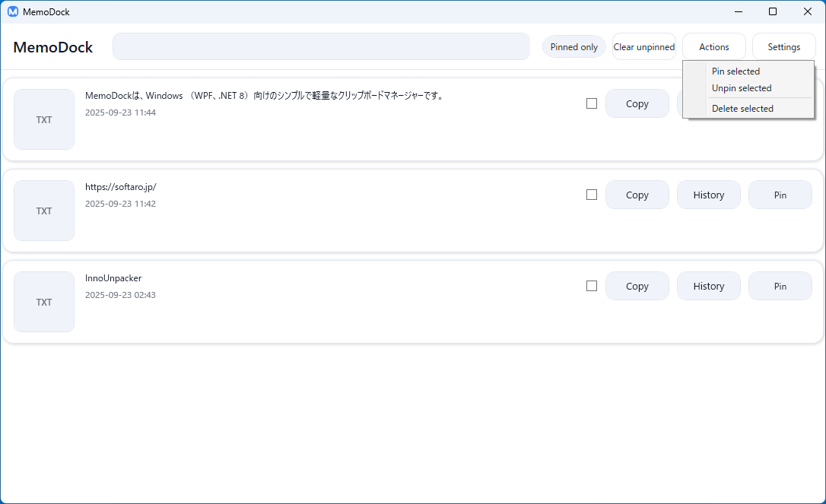The image size is (826, 504).
Task: View History for the InnoUnpacker entry
Action: coord(709,286)
